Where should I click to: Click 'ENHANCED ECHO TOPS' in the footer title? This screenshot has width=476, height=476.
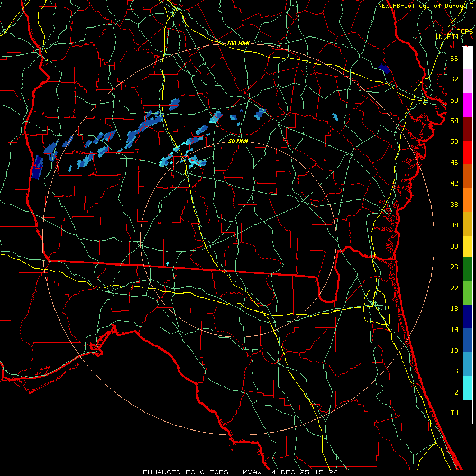pos(186,472)
